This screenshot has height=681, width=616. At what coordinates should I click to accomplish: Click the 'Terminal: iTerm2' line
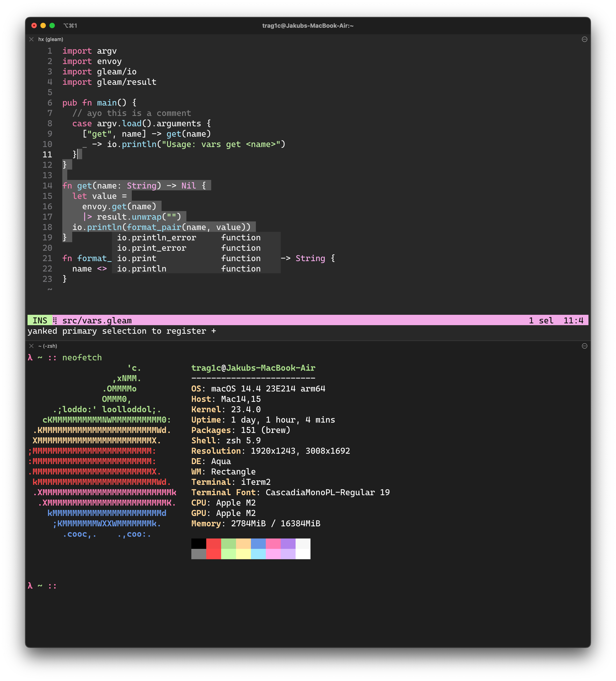pos(231,482)
